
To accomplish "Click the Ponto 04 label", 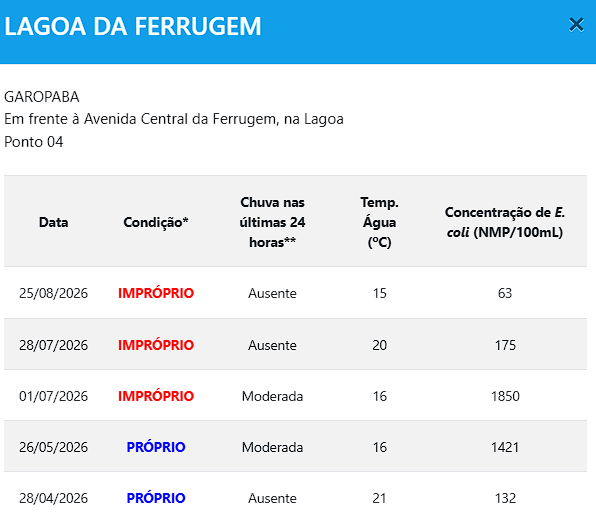I will 33,142.
